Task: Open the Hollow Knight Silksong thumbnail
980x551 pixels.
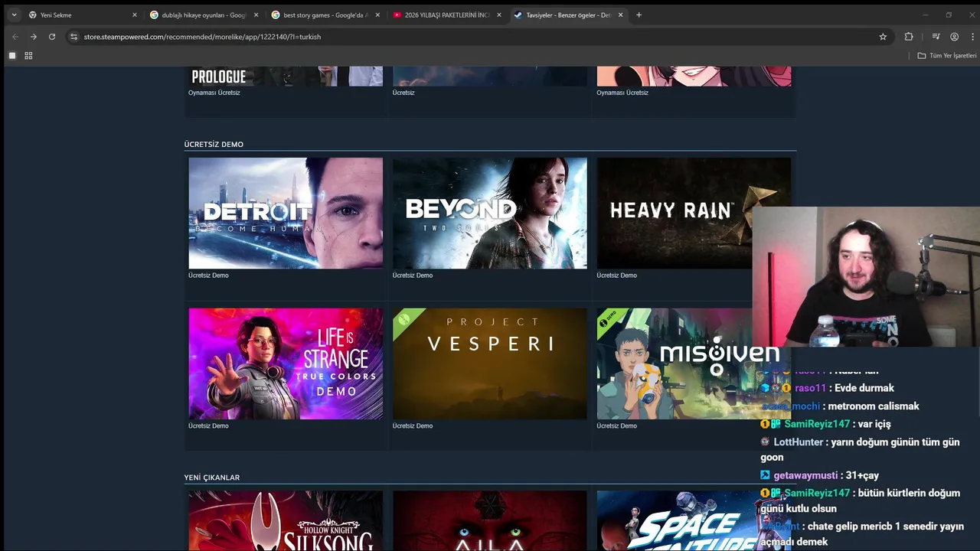Action: tap(286, 520)
